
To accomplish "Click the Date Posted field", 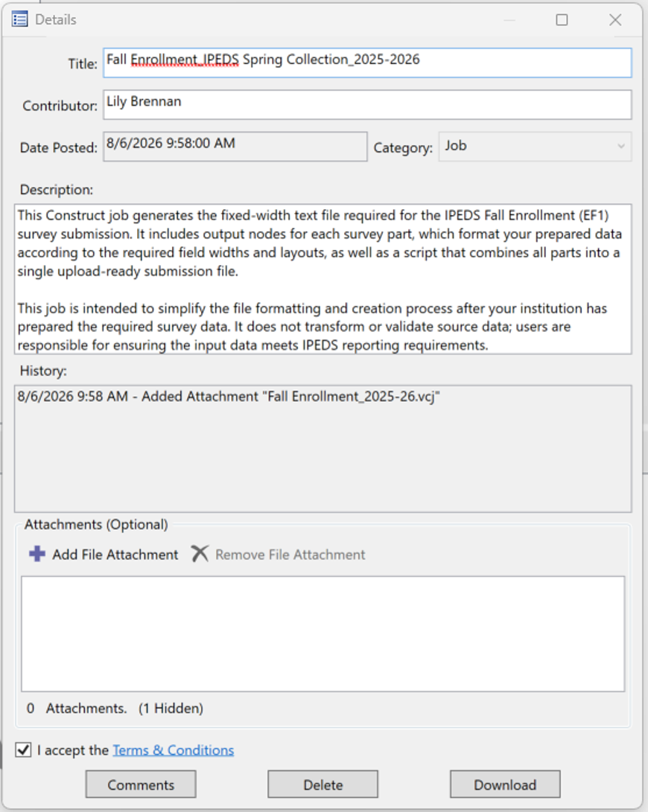I will (x=235, y=147).
